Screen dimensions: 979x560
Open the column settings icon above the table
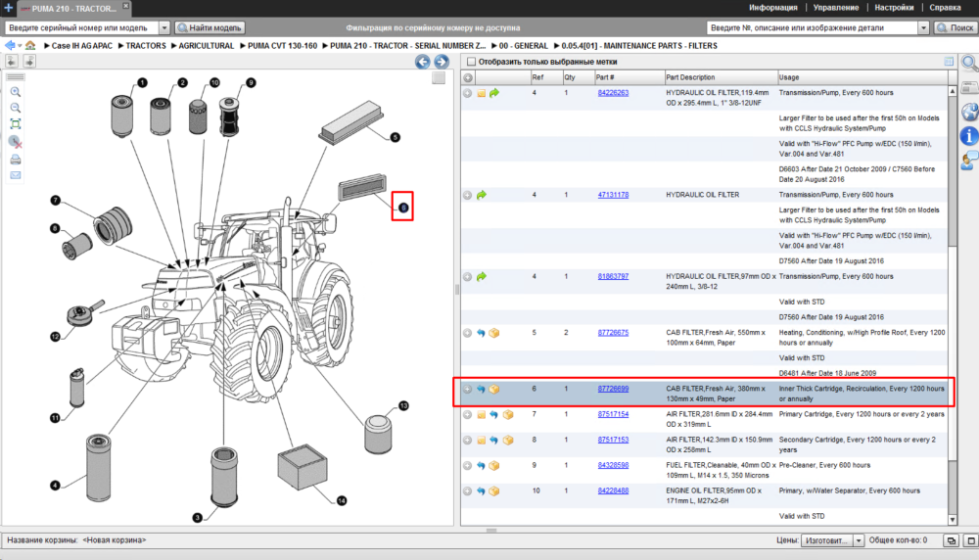pos(949,61)
